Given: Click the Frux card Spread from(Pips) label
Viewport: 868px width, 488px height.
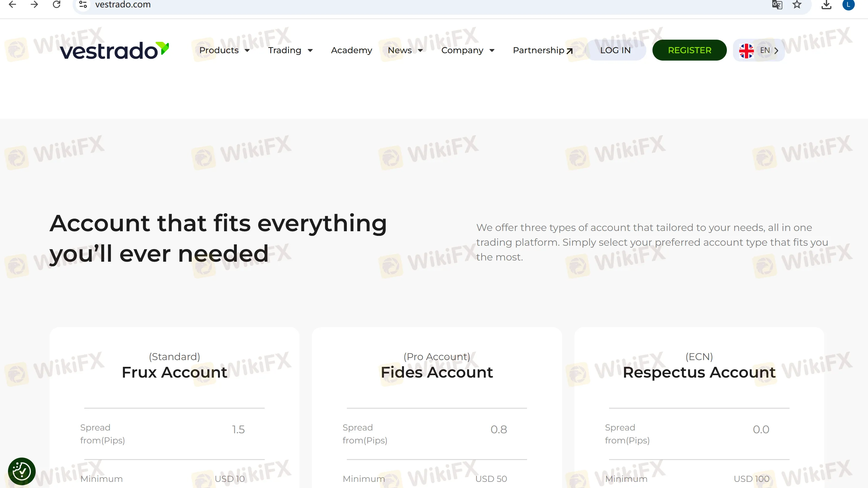Looking at the screenshot, I should pos(102,434).
